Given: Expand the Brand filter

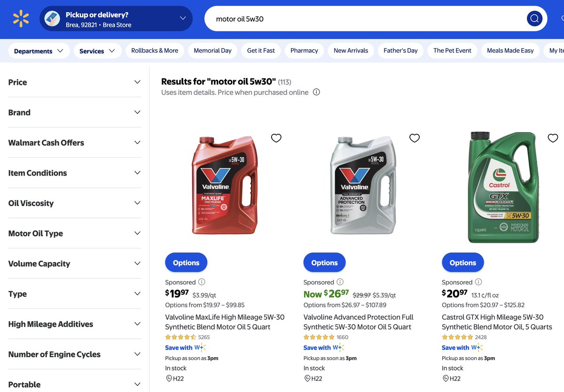Looking at the screenshot, I should (x=75, y=112).
